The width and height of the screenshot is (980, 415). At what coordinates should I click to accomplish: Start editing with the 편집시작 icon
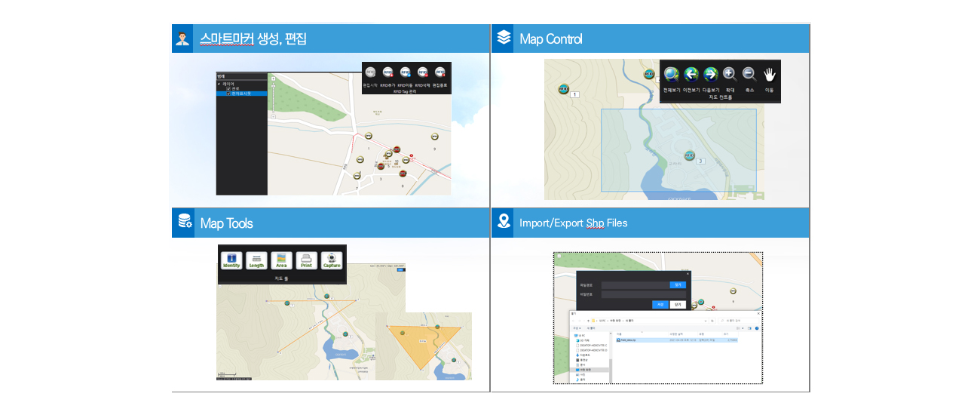coord(370,73)
